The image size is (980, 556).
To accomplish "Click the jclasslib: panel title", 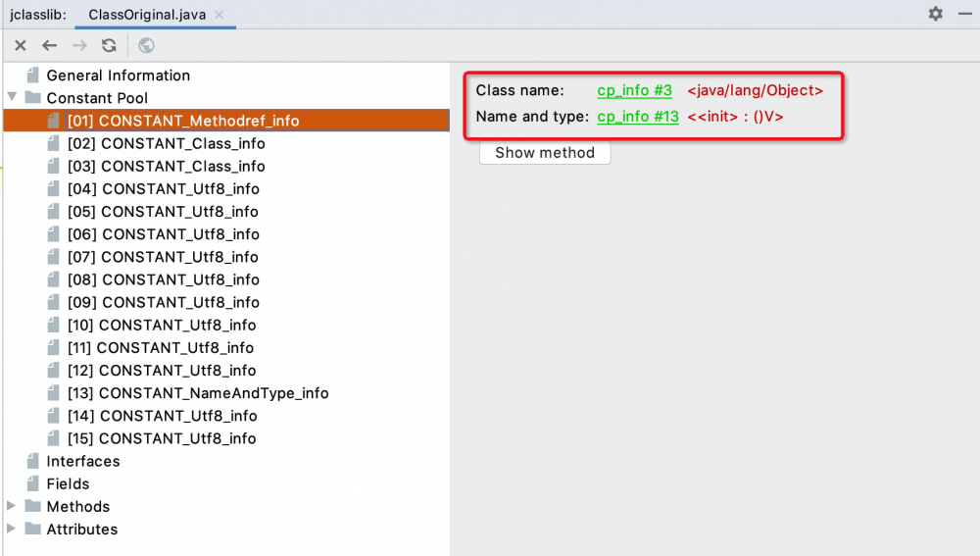I will coord(38,15).
